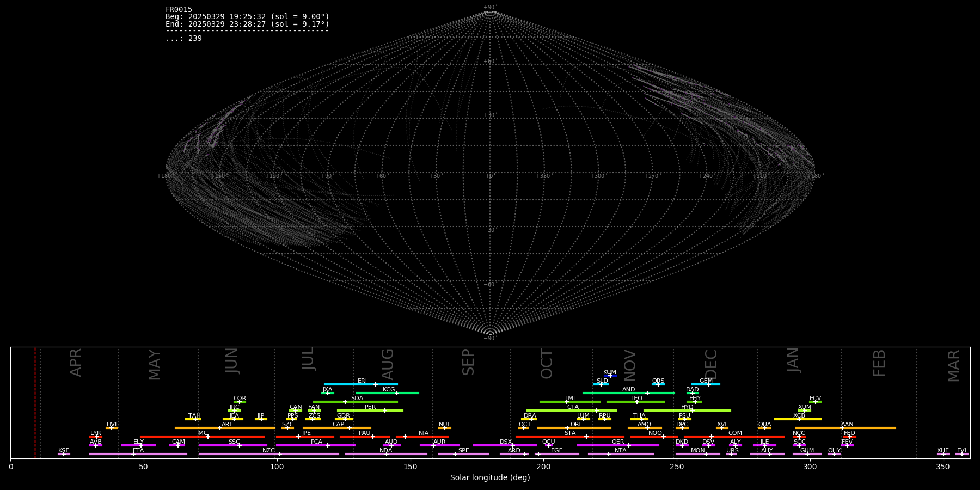Image resolution: width=980 pixels, height=490 pixels.
Task: Click the orange ARI shower bar
Action: point(225,428)
